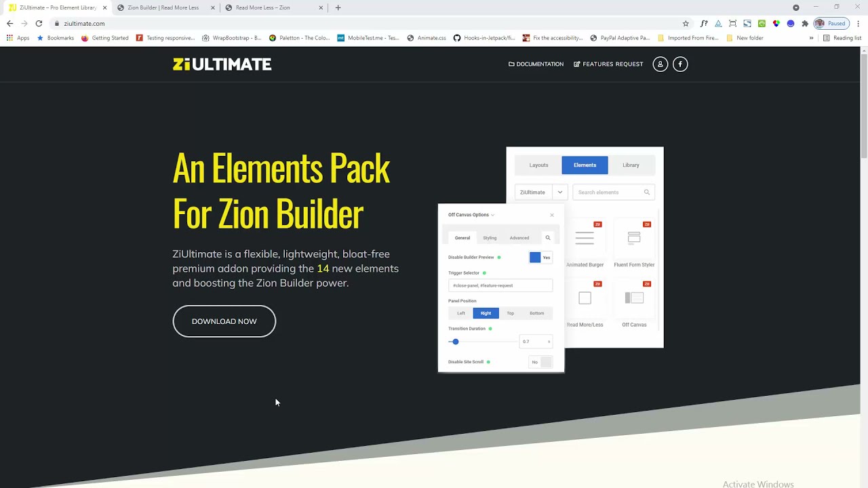Click the padlock icon in the address bar
The image size is (868, 488).
57,23
